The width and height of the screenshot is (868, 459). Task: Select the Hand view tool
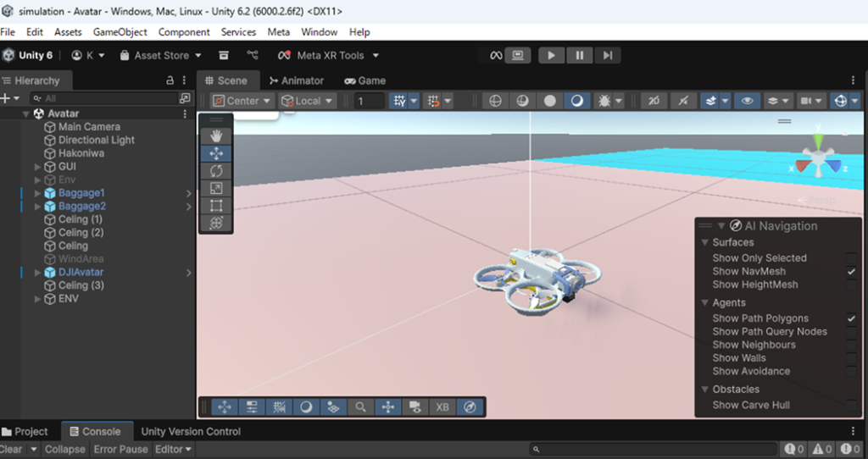[x=215, y=135]
